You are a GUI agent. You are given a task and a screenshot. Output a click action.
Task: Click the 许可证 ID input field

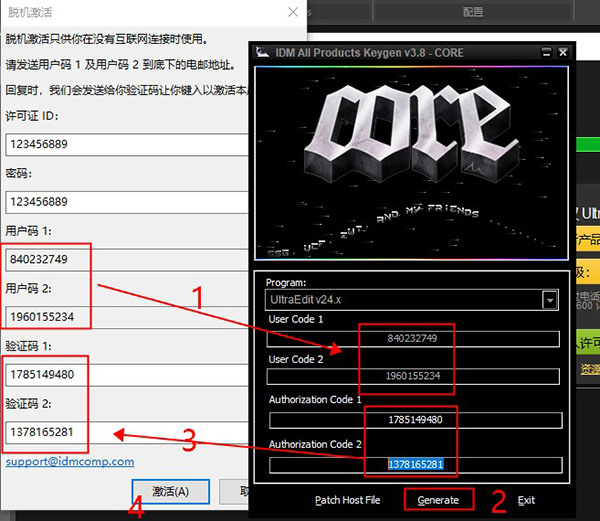point(126,144)
